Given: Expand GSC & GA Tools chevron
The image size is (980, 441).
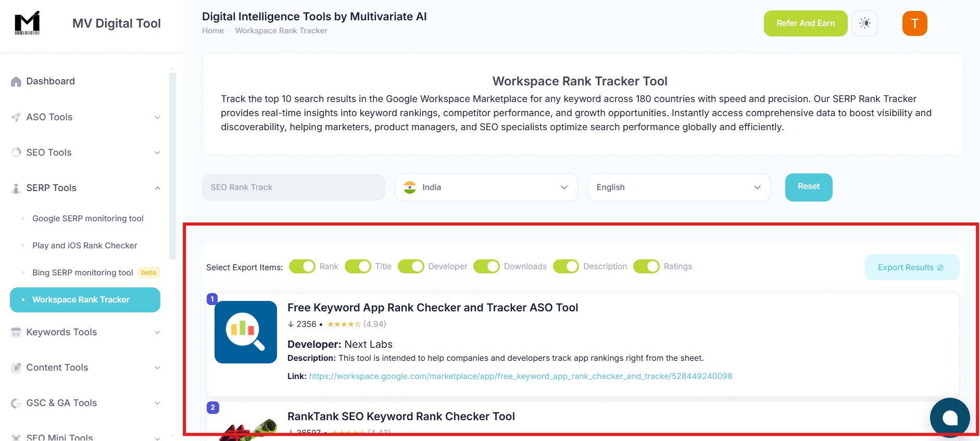Looking at the screenshot, I should (x=157, y=403).
